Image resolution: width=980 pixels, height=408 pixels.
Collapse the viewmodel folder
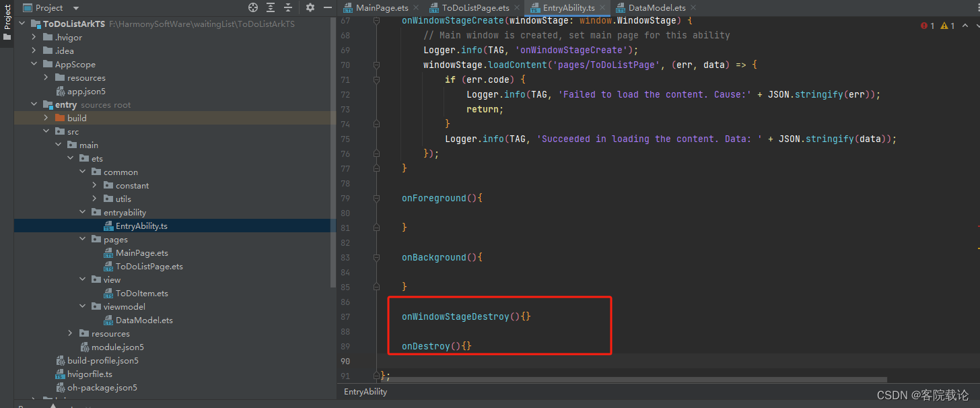tap(83, 306)
